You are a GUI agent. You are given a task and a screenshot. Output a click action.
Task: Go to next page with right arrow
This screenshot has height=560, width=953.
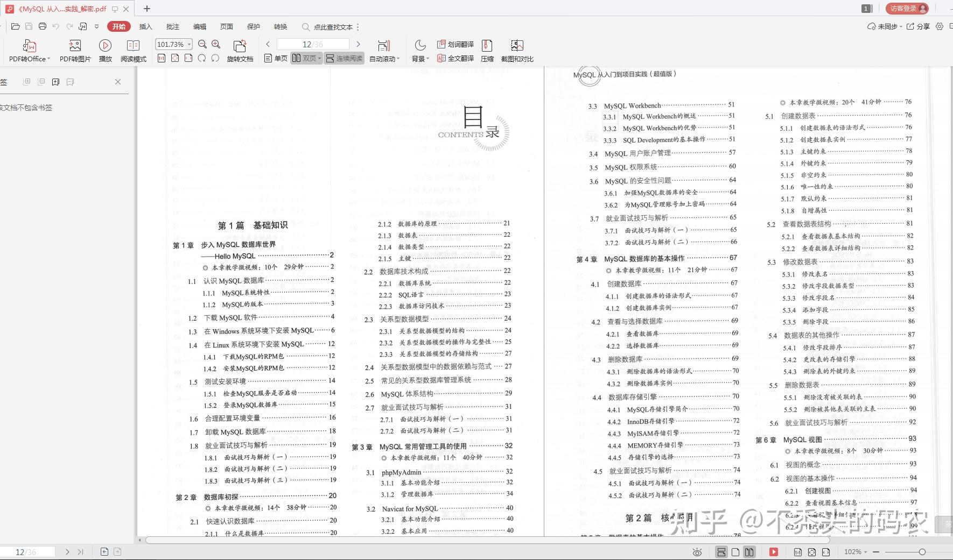pyautogui.click(x=358, y=44)
